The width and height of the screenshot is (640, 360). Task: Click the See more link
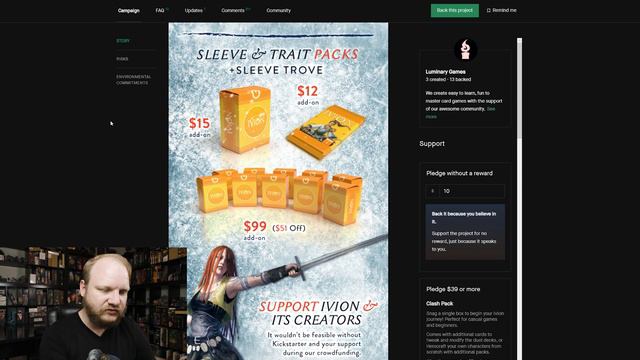(460, 113)
